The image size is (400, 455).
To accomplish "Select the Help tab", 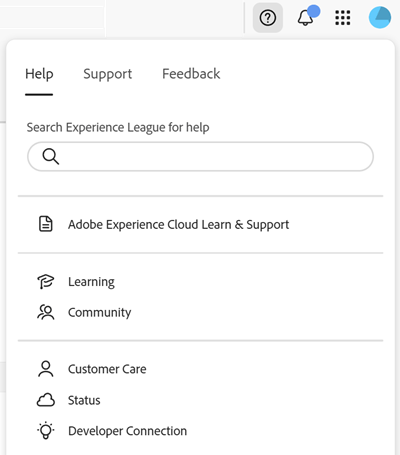I will click(x=39, y=74).
